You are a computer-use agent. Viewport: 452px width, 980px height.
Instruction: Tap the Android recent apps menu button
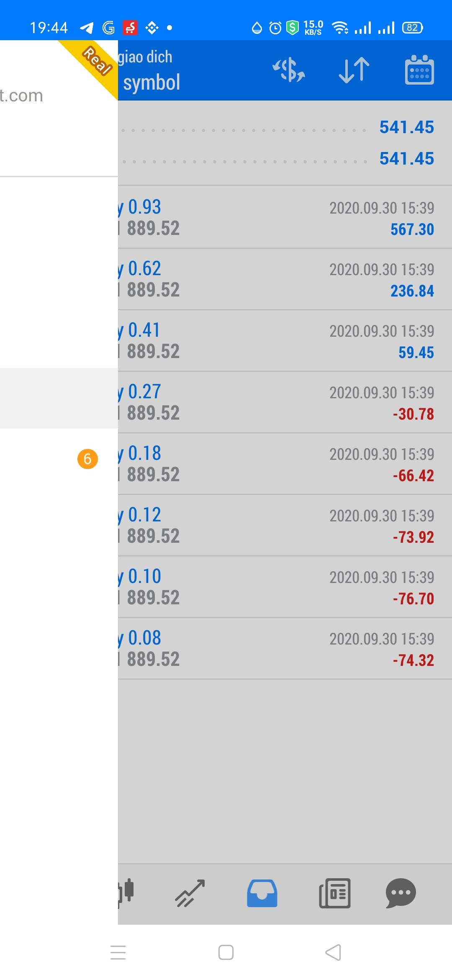(x=118, y=952)
